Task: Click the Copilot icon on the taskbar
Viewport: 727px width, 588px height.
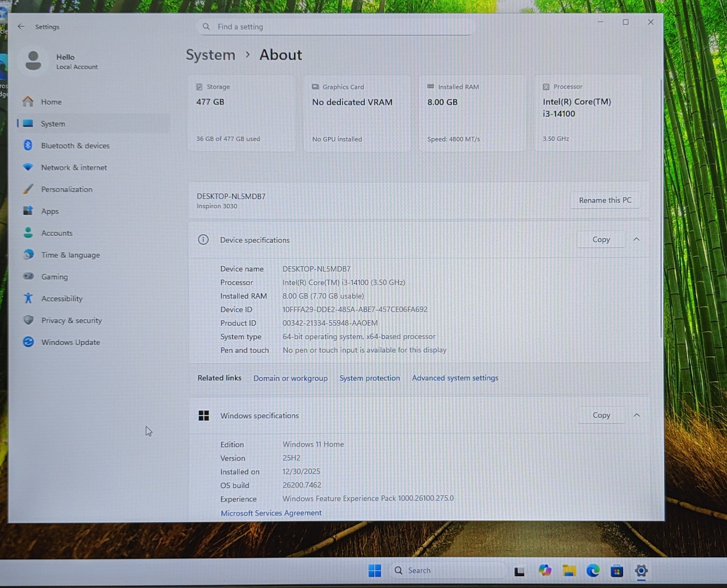Action: tap(545, 571)
